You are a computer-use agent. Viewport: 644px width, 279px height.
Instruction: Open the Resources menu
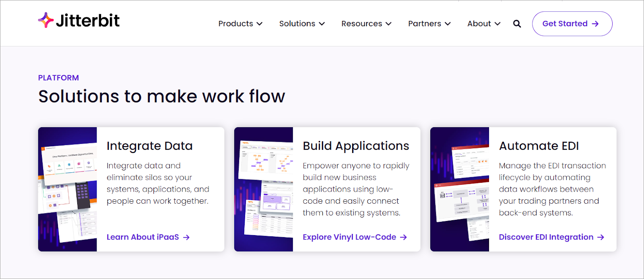366,24
